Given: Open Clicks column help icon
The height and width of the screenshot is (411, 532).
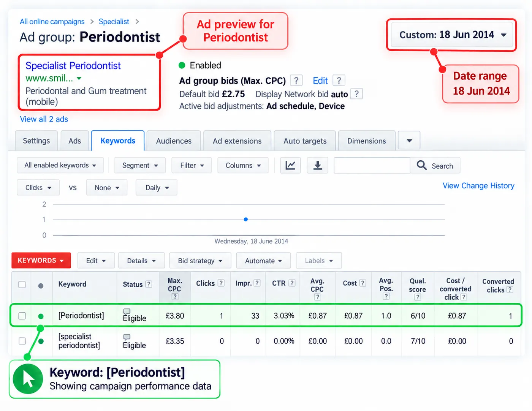Looking at the screenshot, I should pos(221,283).
